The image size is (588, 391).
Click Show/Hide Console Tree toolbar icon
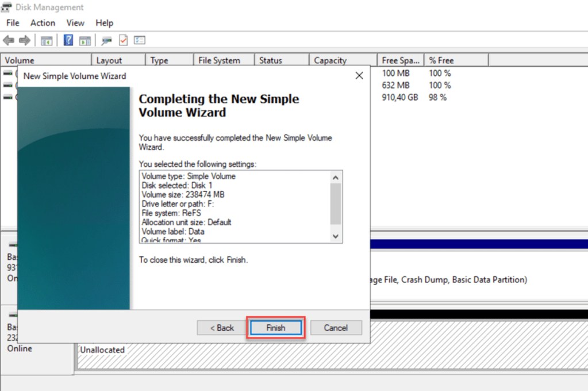coord(47,40)
